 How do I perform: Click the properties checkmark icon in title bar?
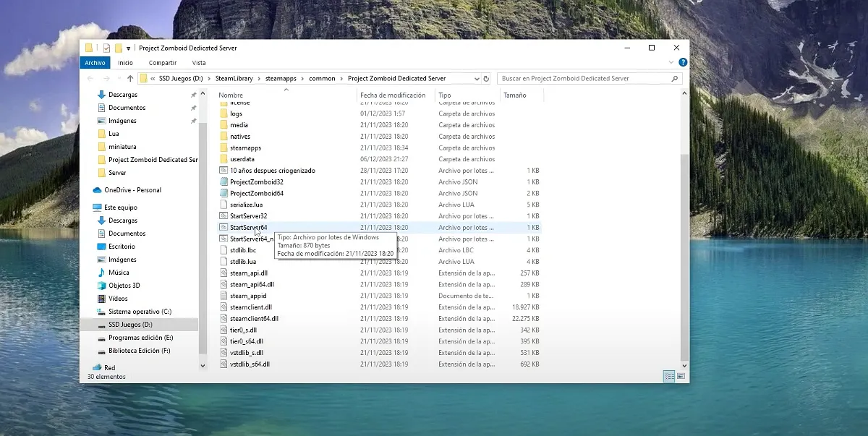click(106, 48)
